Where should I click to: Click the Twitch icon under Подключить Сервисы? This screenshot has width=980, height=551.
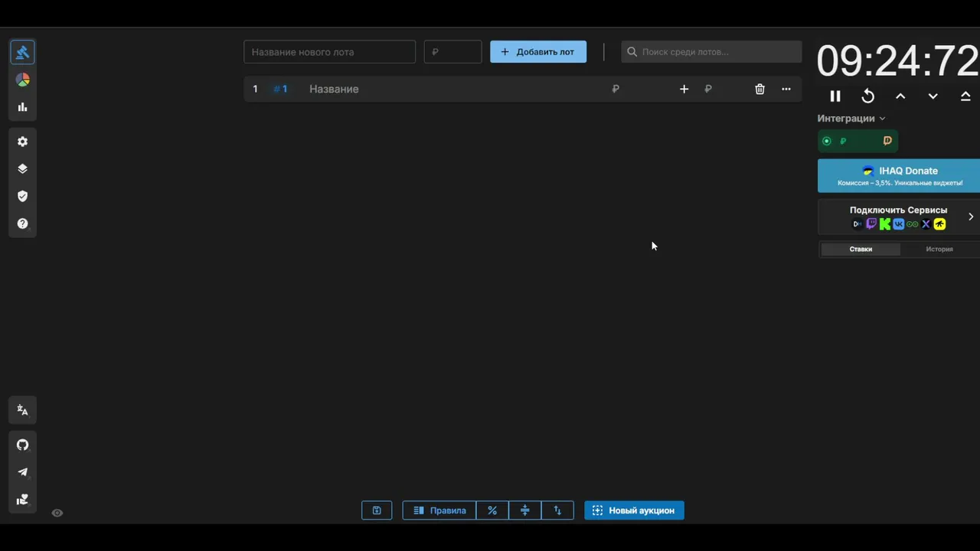871,224
